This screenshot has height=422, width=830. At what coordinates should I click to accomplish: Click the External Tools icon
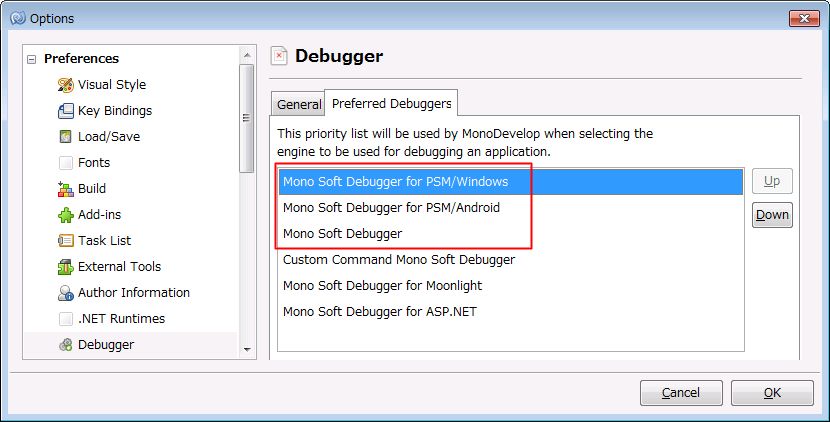[66, 267]
